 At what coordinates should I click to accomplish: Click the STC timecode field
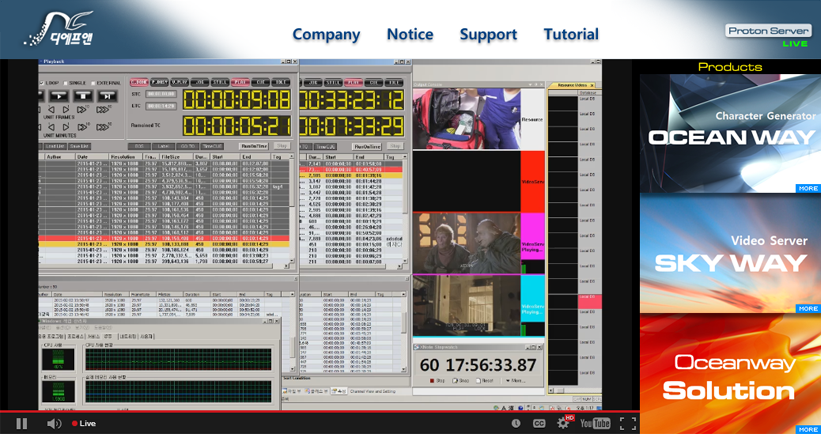pyautogui.click(x=161, y=94)
